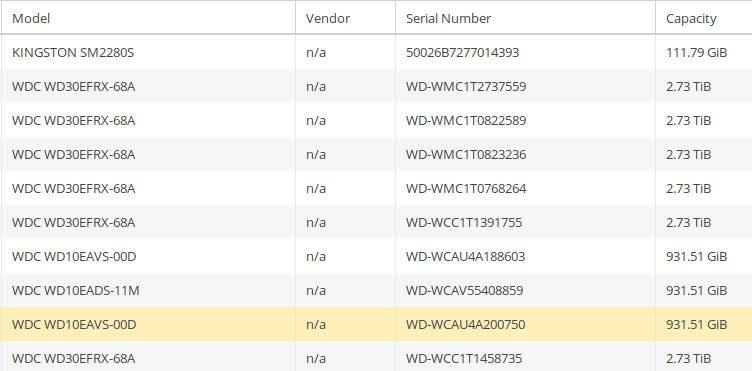This screenshot has width=752, height=371.
Task: Sort by the Capacity column header
Action: [x=704, y=18]
